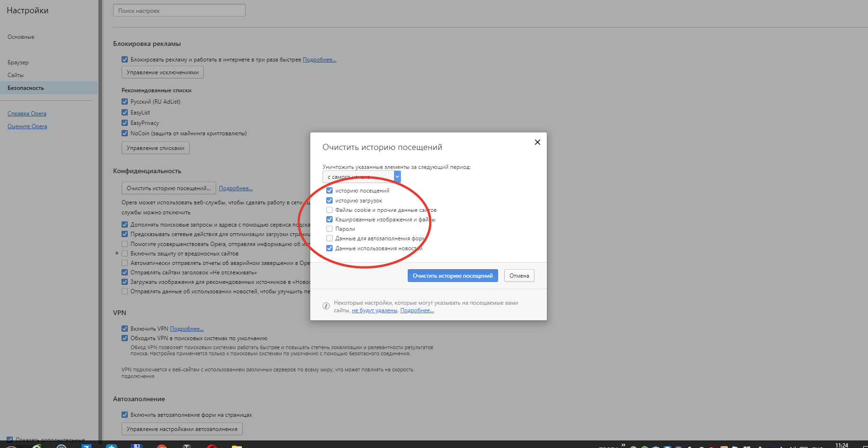
Task: Toggle 'Отправлять сайтам заголовок «Не отслеживать»'
Action: coord(125,272)
